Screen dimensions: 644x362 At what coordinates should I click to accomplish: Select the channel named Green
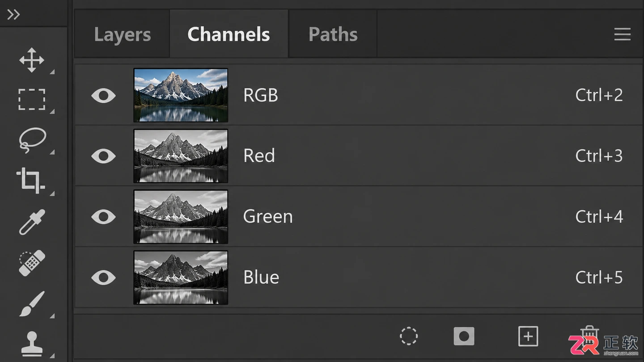(x=358, y=217)
